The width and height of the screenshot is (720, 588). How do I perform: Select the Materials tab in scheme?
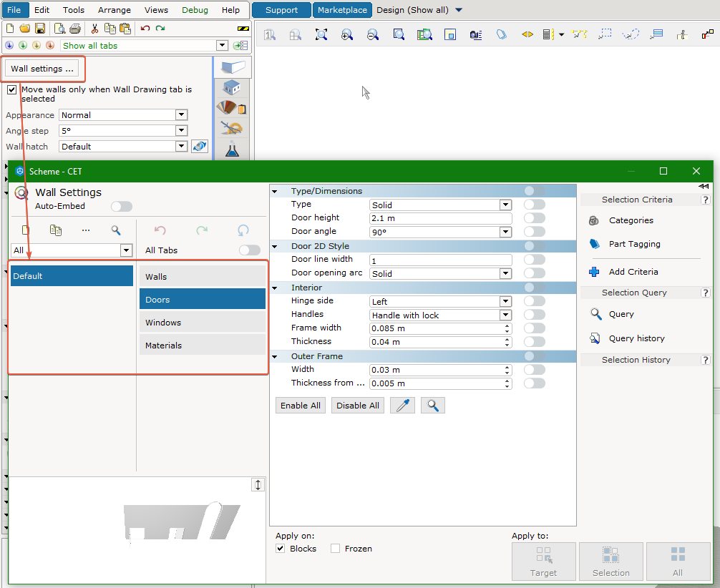[203, 346]
